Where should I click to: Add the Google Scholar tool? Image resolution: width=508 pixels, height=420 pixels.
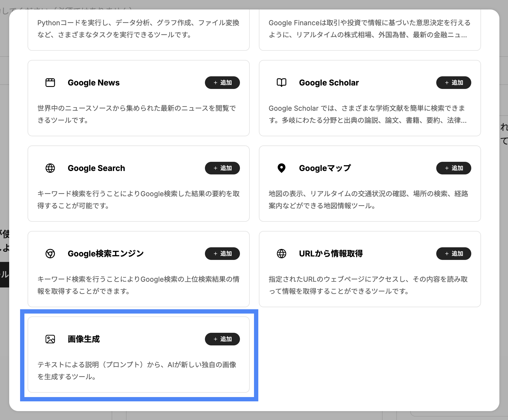[x=453, y=83]
